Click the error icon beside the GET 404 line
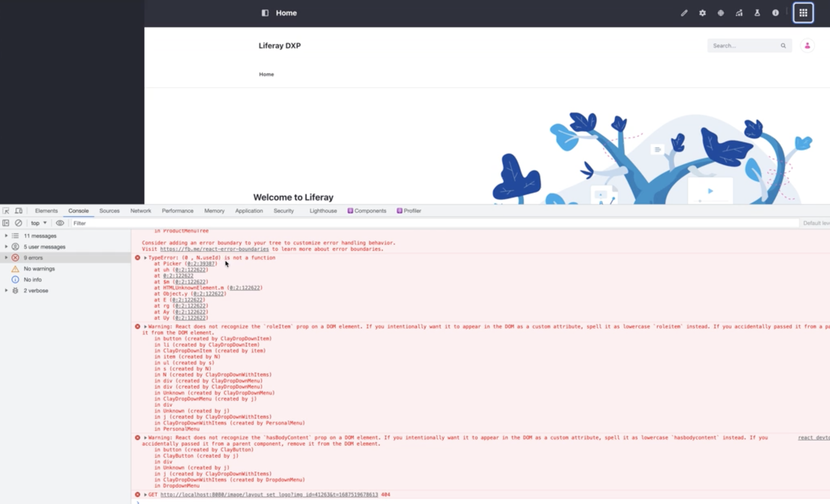Image resolution: width=830 pixels, height=504 pixels. (137, 494)
